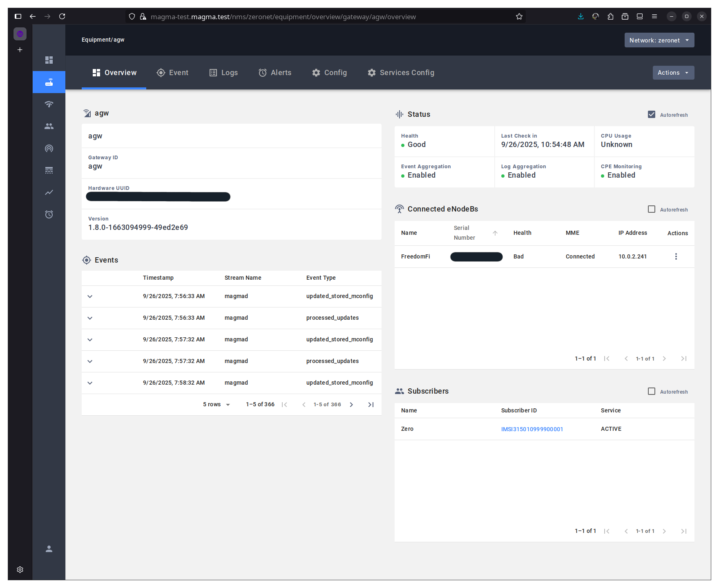This screenshot has width=719, height=588.
Task: Enable Autorefresh for Connected eNodeBs
Action: (x=652, y=209)
